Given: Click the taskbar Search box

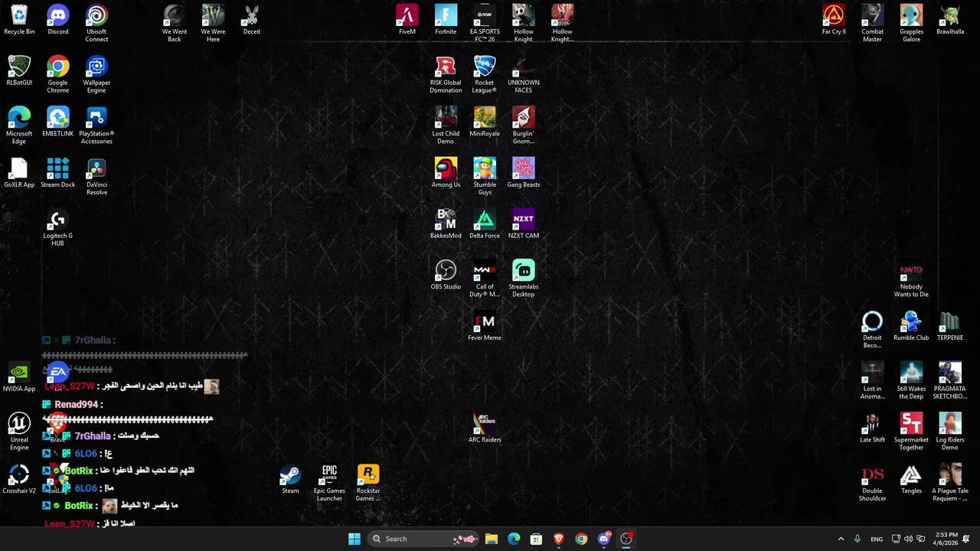Looking at the screenshot, I should 423,539.
